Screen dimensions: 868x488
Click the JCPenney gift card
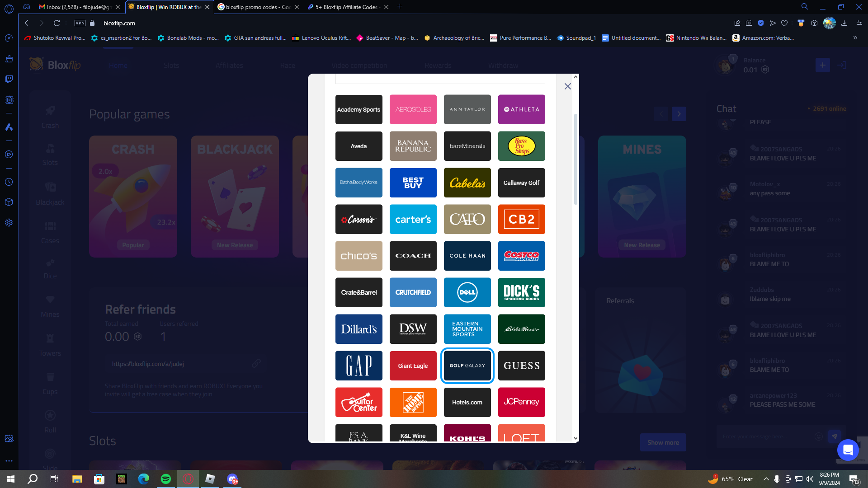(521, 402)
